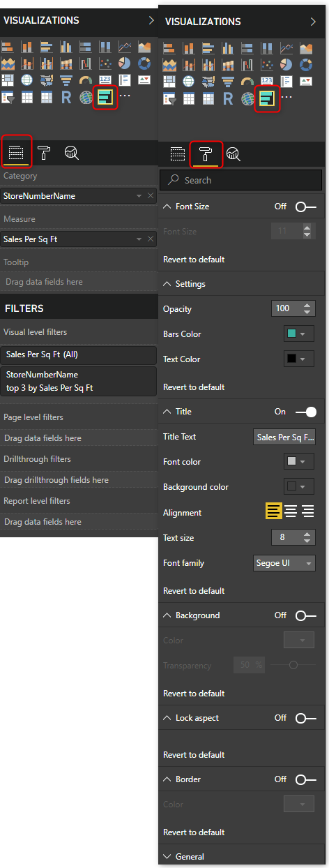
Task: Select R script visual in left Visualizations pane
Action: (x=66, y=97)
